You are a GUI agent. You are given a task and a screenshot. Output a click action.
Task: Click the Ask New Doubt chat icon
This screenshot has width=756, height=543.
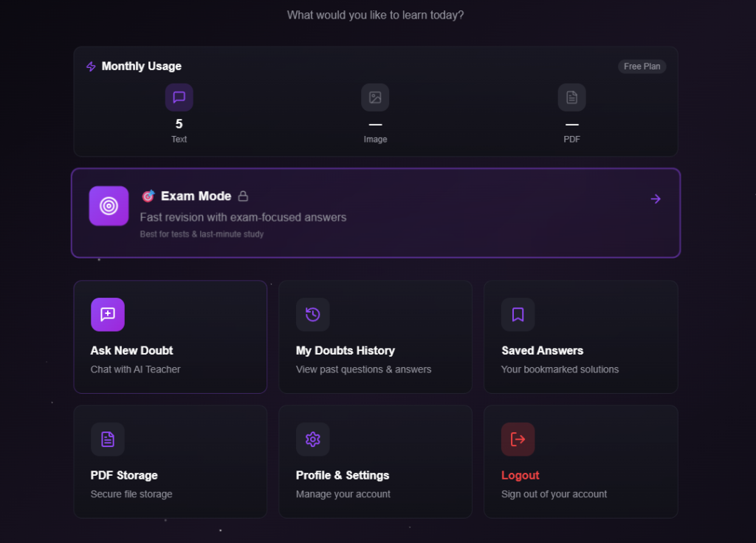pyautogui.click(x=108, y=314)
